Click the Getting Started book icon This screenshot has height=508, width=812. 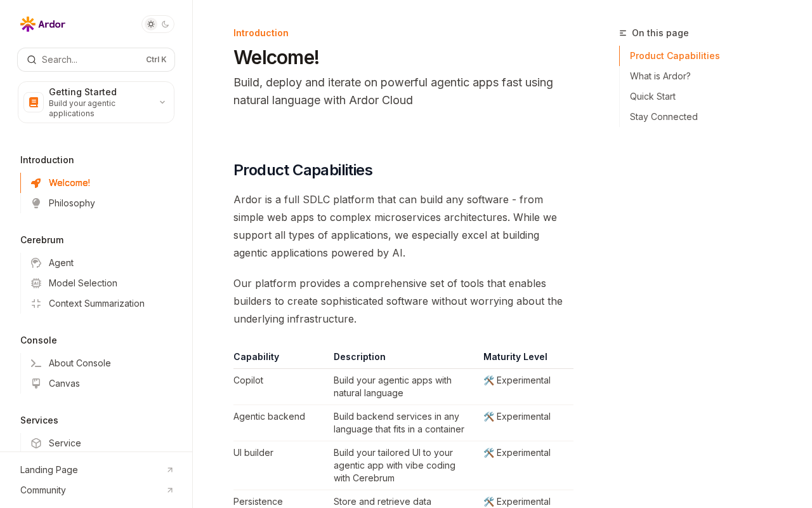click(x=34, y=102)
